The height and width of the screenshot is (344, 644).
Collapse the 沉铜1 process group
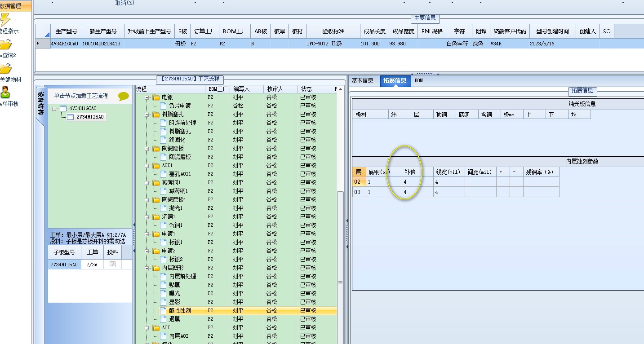tap(147, 217)
